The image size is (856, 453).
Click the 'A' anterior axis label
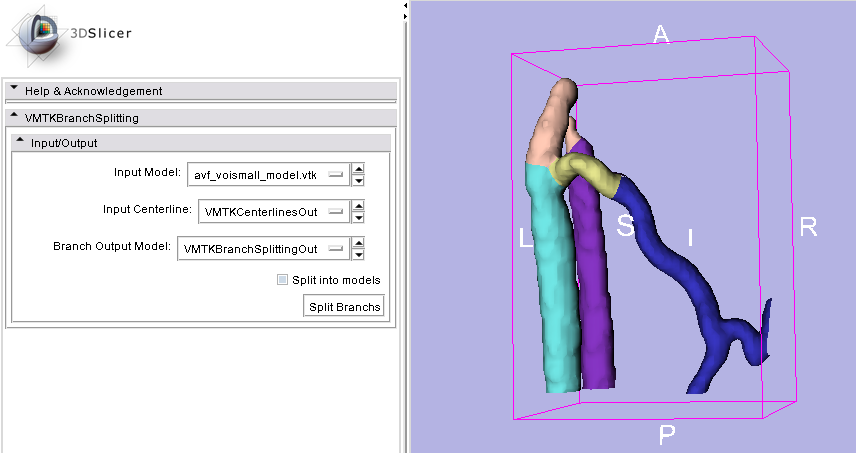[661, 34]
